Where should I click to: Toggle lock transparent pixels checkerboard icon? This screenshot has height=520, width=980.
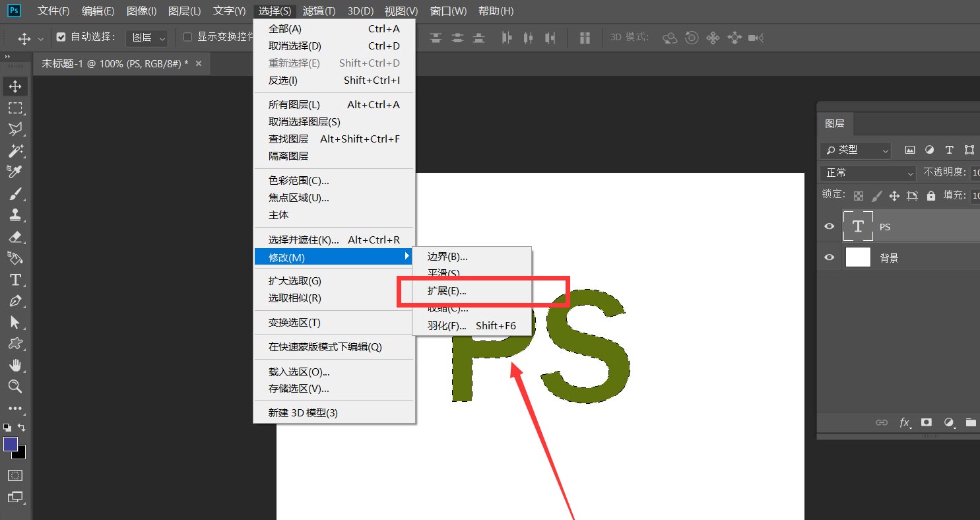[858, 196]
